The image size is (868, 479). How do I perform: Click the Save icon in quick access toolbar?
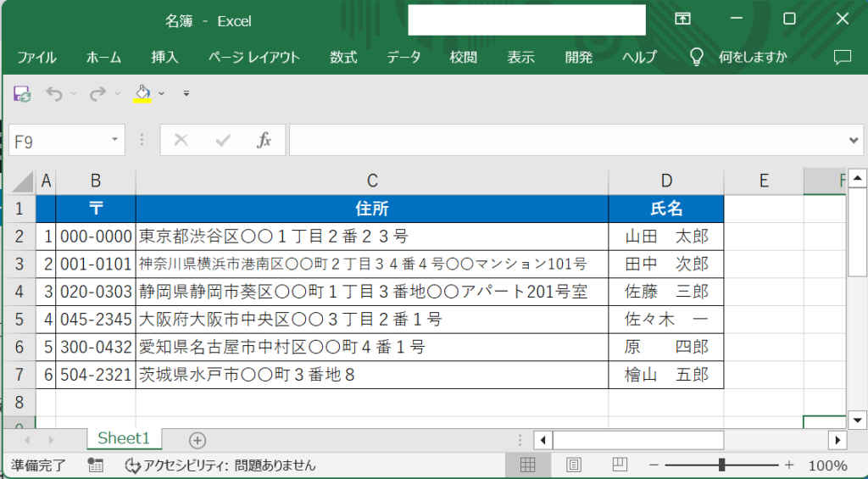[x=22, y=93]
